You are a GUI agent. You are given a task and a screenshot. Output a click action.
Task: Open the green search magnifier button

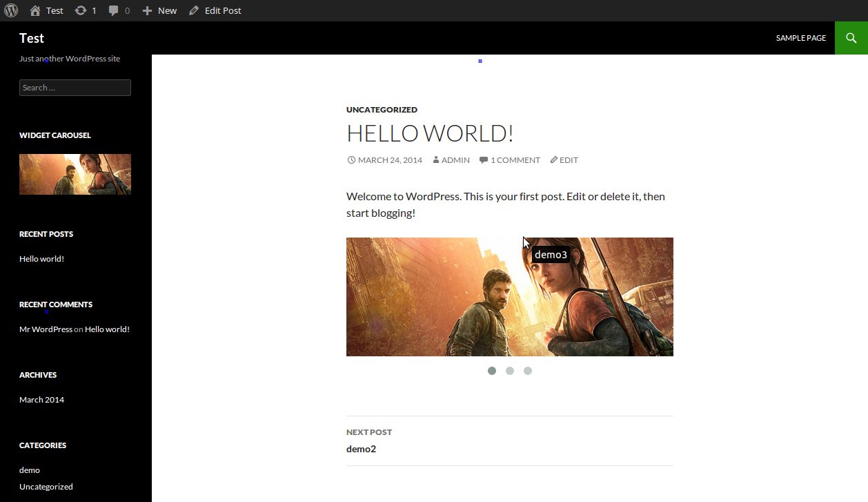click(851, 38)
